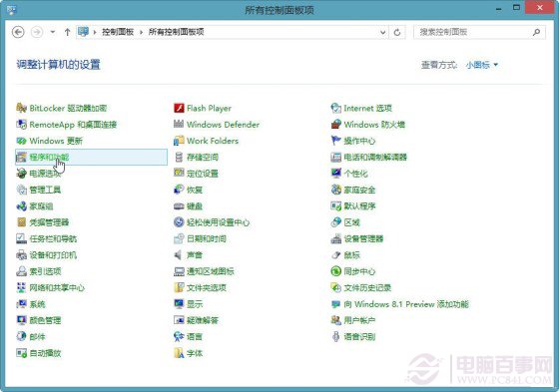
Task: Click the 通知区域图标 link
Action: [211, 271]
